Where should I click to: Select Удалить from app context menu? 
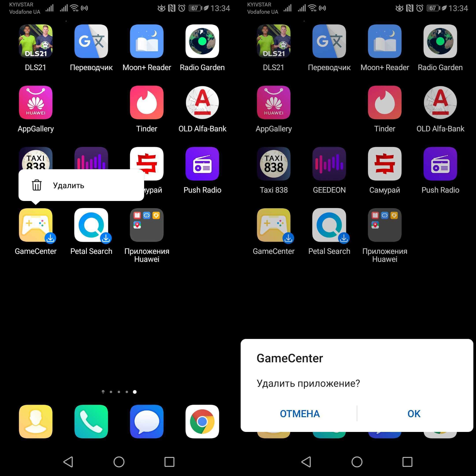[68, 185]
